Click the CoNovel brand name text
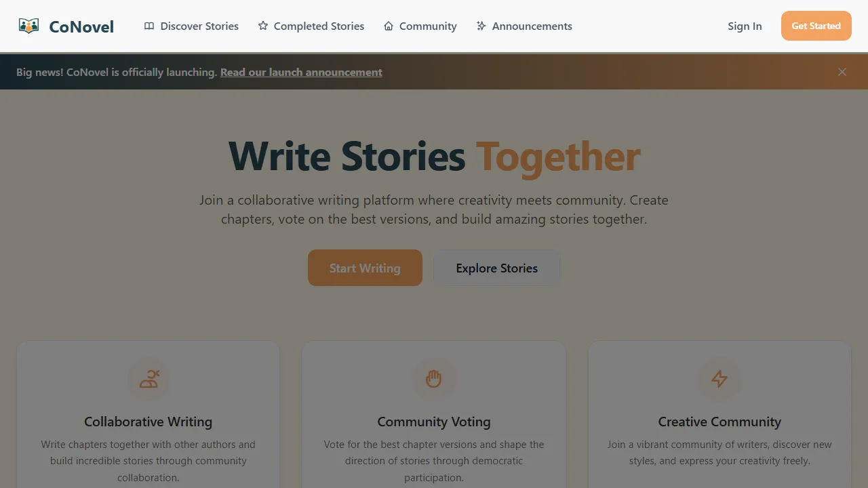 81,26
